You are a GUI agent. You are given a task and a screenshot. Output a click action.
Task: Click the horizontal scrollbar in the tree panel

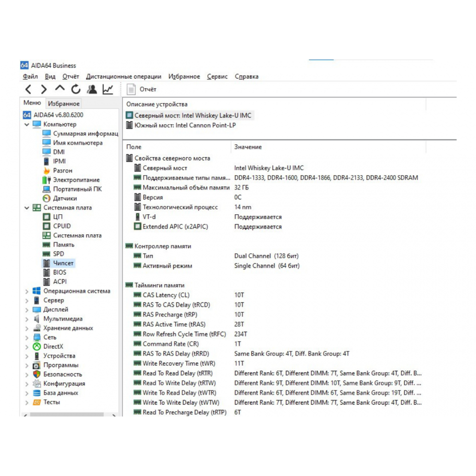(67, 415)
